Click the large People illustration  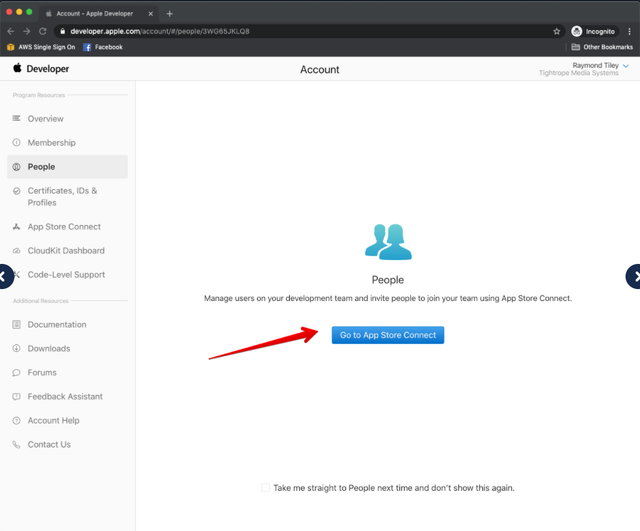pyautogui.click(x=388, y=242)
